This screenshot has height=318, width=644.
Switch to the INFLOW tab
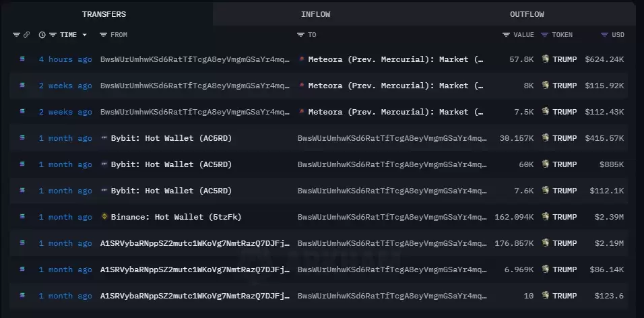pos(315,14)
